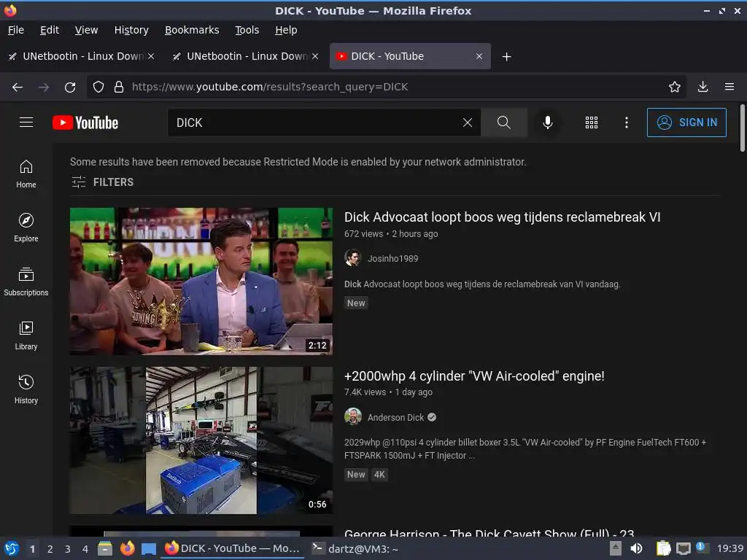Screen dimensions: 747x560
Task: Open the clipboard tray icon
Action: point(663,548)
